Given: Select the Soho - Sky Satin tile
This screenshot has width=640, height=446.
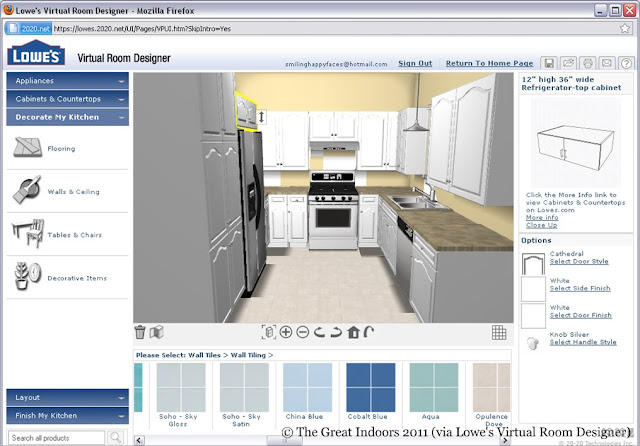Looking at the screenshot, I should tap(244, 387).
